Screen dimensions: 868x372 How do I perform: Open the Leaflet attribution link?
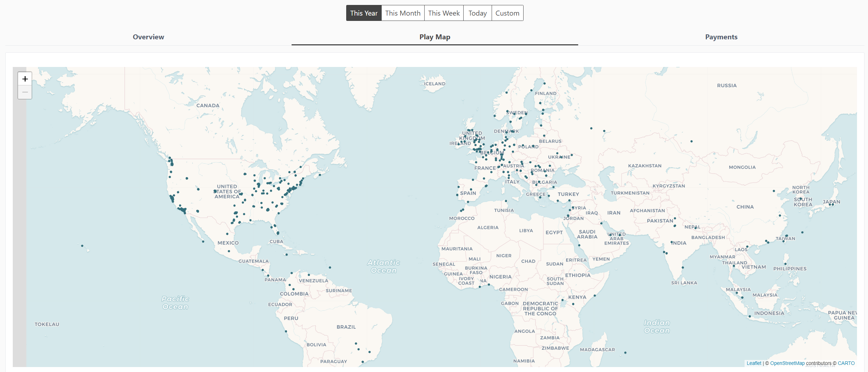[754, 363]
